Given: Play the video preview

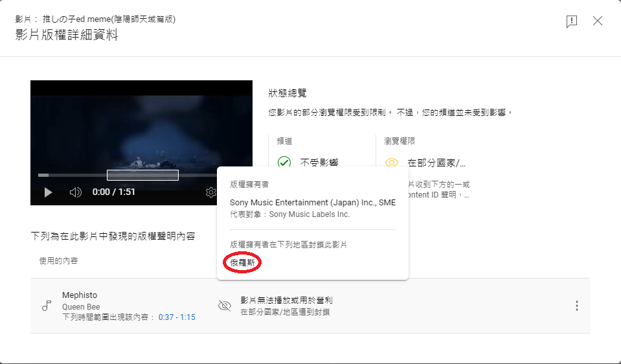Looking at the screenshot, I should coord(48,192).
